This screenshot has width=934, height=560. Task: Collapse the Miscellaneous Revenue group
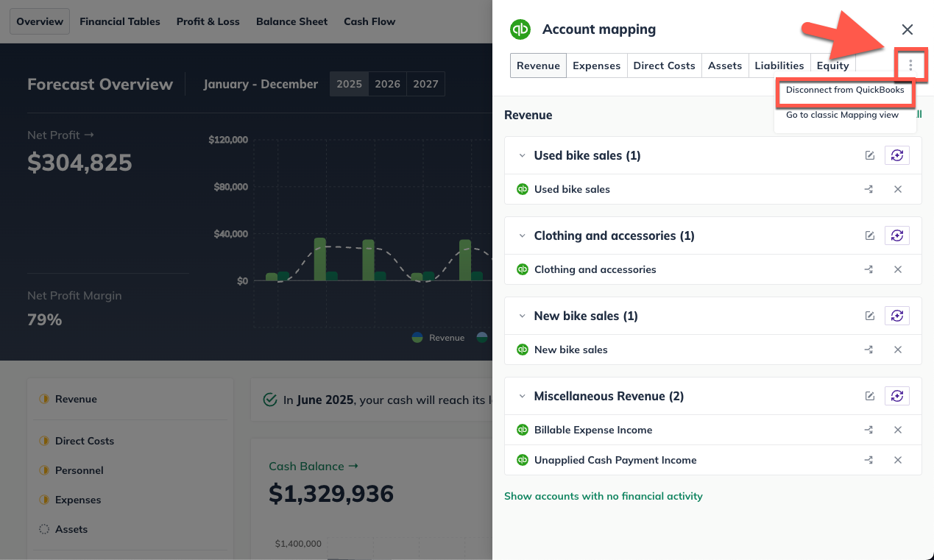coord(522,397)
